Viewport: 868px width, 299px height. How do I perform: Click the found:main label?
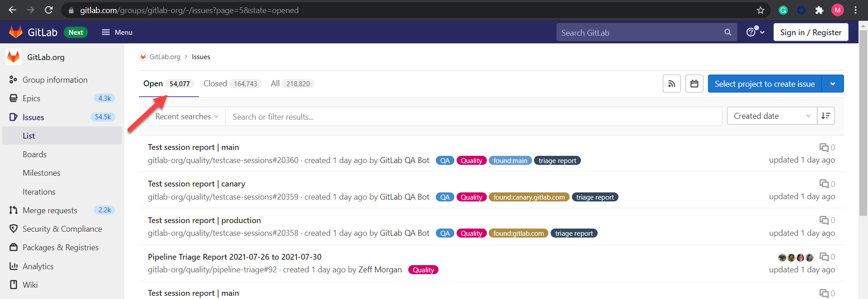(510, 160)
